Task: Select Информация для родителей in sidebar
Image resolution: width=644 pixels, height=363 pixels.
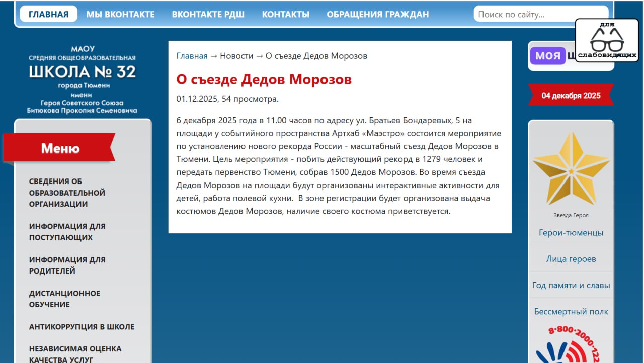Action: 67,265
